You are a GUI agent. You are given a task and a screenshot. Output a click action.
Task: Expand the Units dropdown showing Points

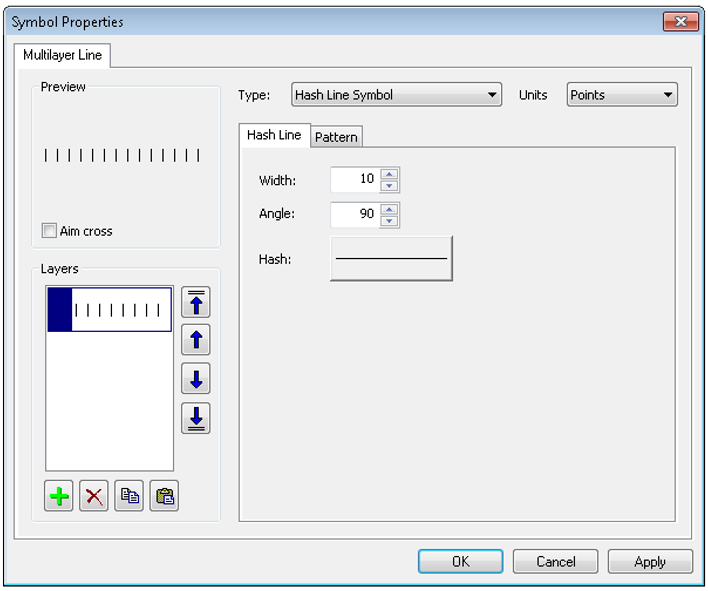[621, 95]
